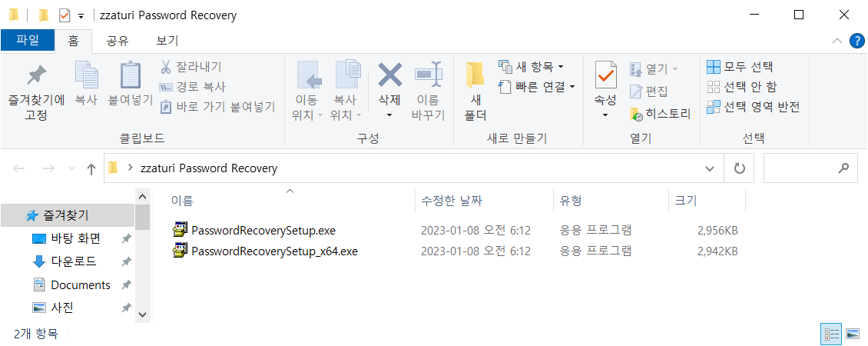This screenshot has width=868, height=346.
Task: Open the 속성 (Properties) dropdown arrow
Action: click(x=605, y=115)
